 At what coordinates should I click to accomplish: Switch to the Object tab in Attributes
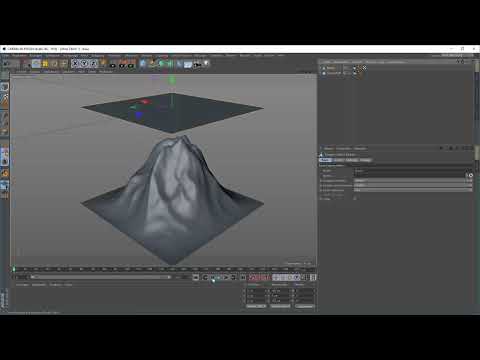tap(351, 160)
